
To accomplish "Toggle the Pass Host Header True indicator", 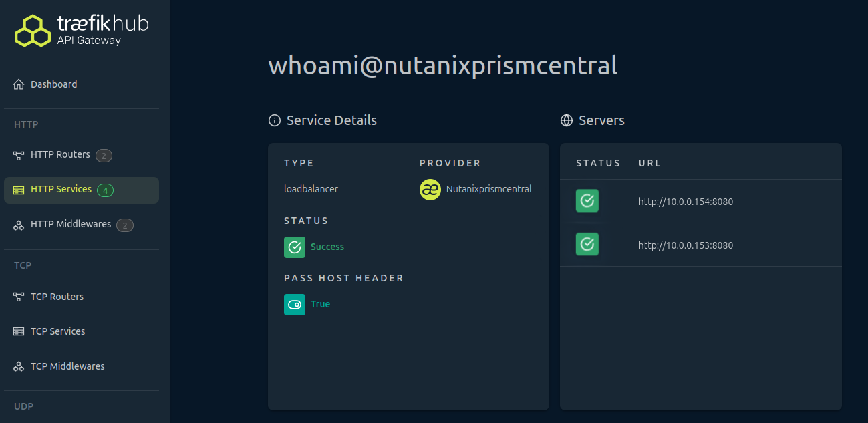I will point(295,304).
